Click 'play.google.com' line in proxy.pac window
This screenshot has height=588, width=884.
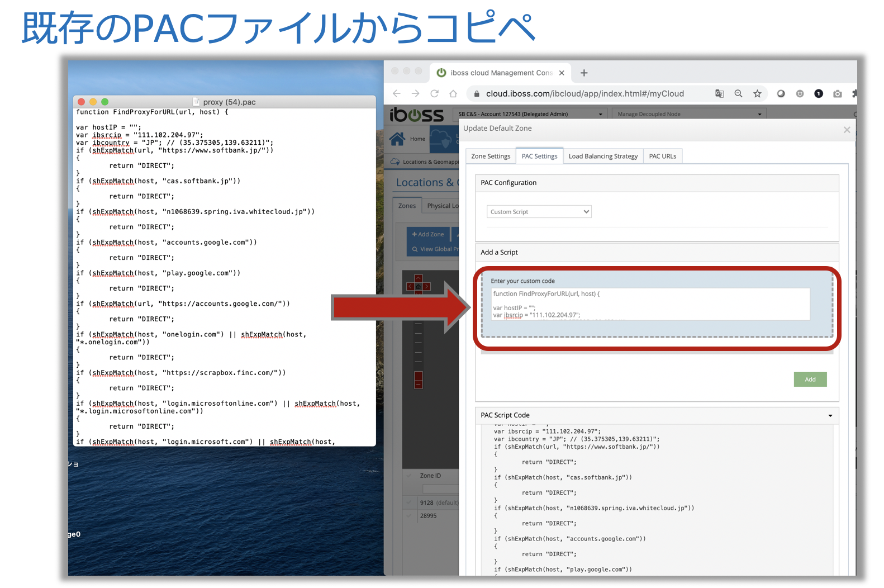point(158,273)
